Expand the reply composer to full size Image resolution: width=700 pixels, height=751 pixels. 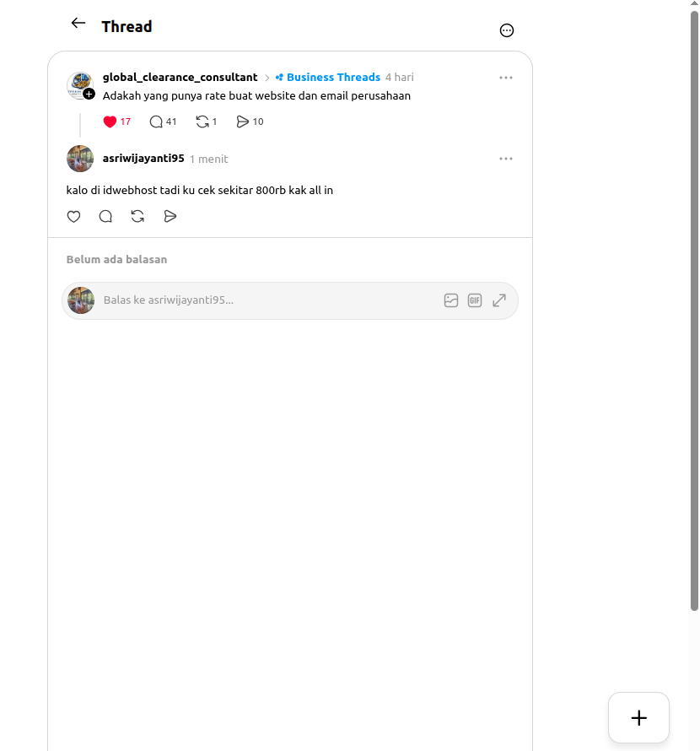point(499,300)
